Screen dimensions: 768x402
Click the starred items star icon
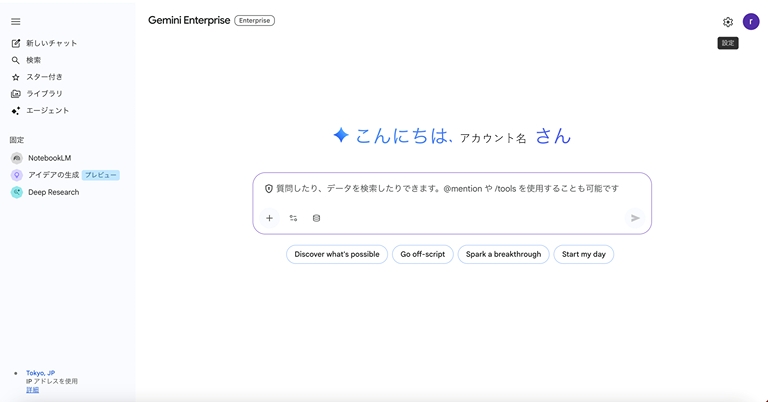tap(16, 77)
